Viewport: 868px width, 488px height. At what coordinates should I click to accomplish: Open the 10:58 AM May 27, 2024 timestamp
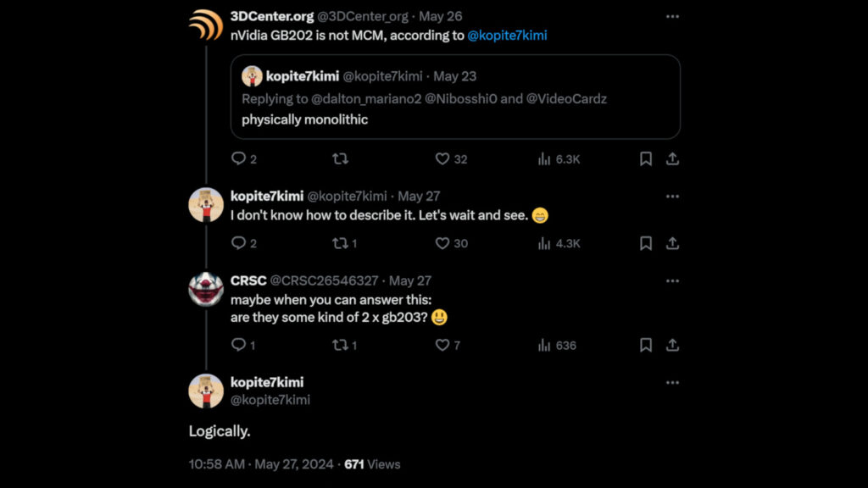pyautogui.click(x=261, y=464)
